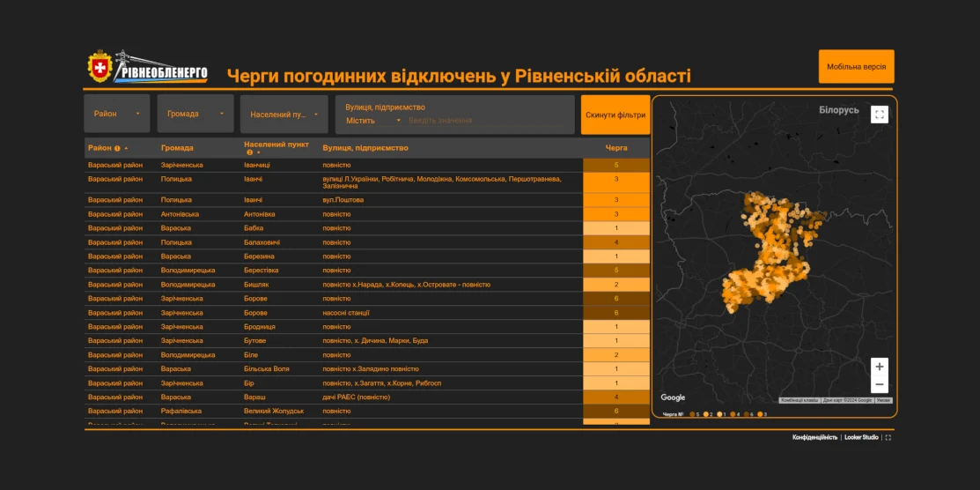The image size is (980, 490).
Task: Click the Рівнеобленерго logo
Action: coord(148,68)
